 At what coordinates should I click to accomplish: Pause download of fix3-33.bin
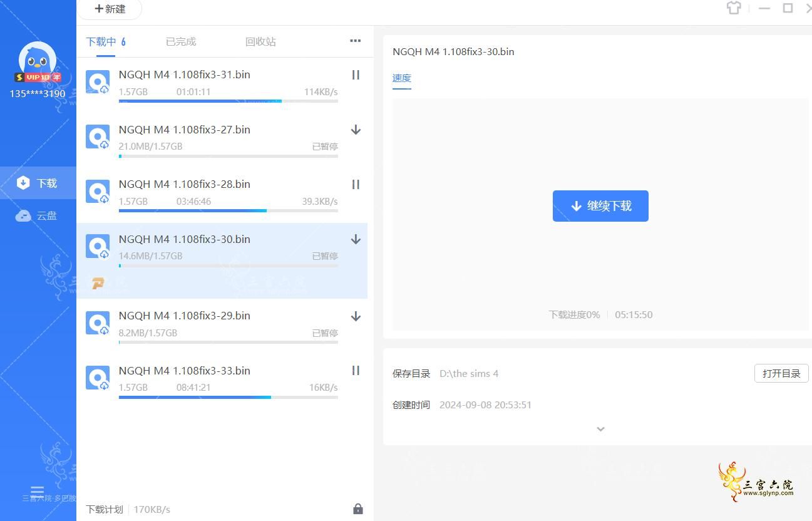click(356, 371)
